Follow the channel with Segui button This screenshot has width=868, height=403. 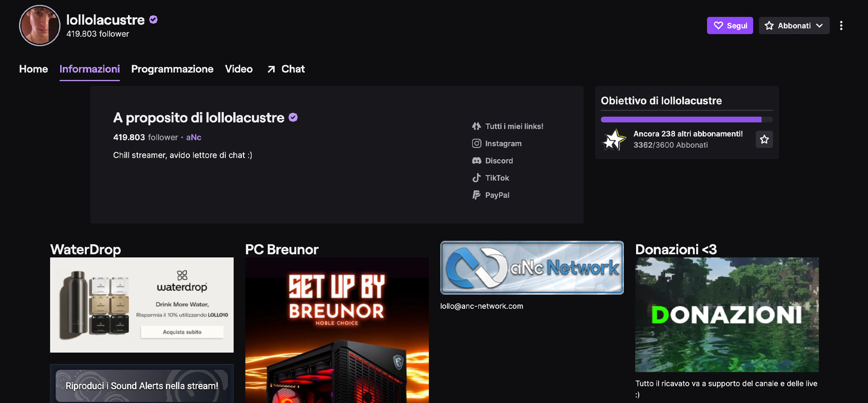point(730,26)
